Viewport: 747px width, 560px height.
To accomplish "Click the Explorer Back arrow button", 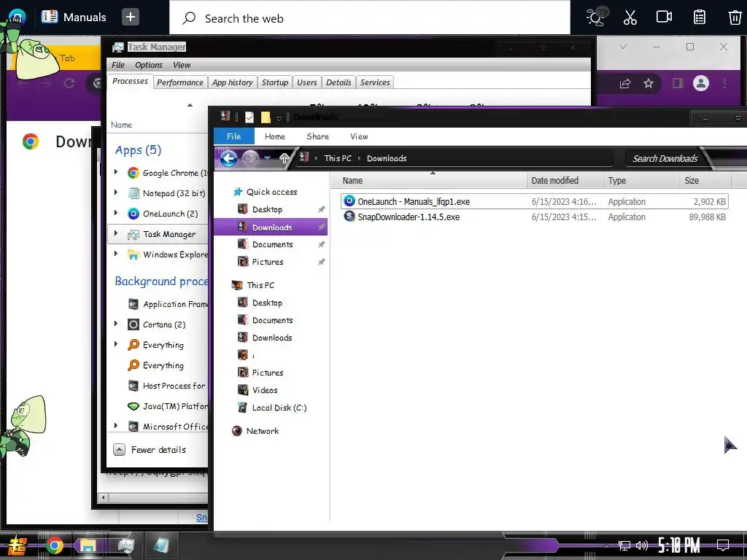I will [x=228, y=158].
